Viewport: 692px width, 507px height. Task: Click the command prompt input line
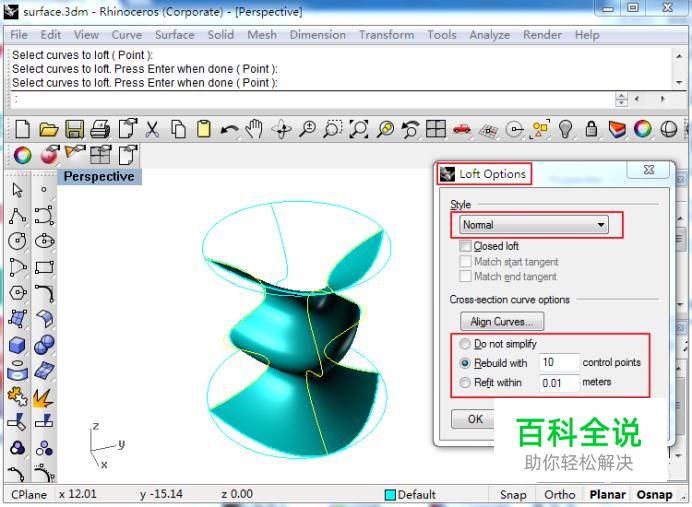[x=311, y=99]
